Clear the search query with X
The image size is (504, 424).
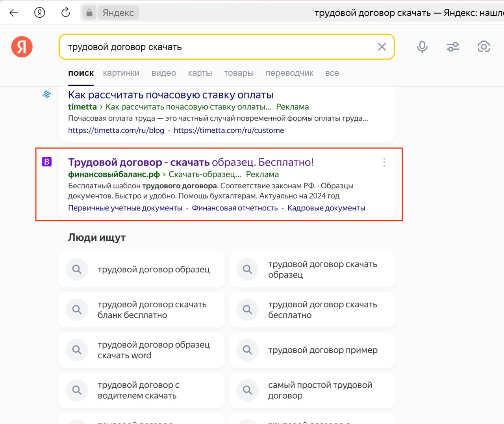coord(382,47)
